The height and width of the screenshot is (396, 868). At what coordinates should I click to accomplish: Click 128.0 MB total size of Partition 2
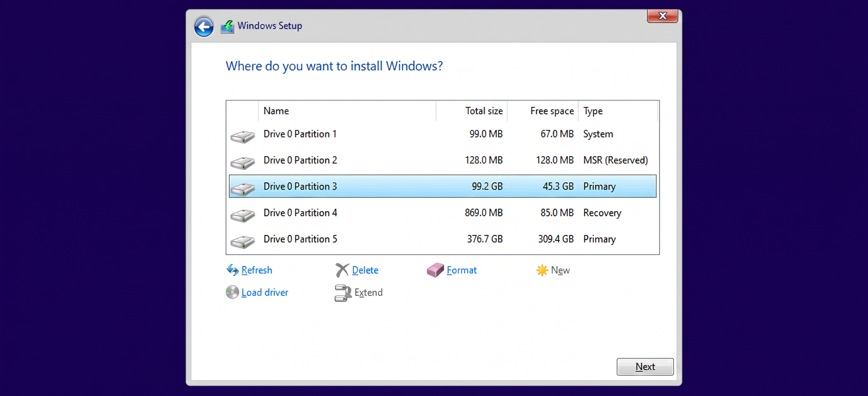484,160
